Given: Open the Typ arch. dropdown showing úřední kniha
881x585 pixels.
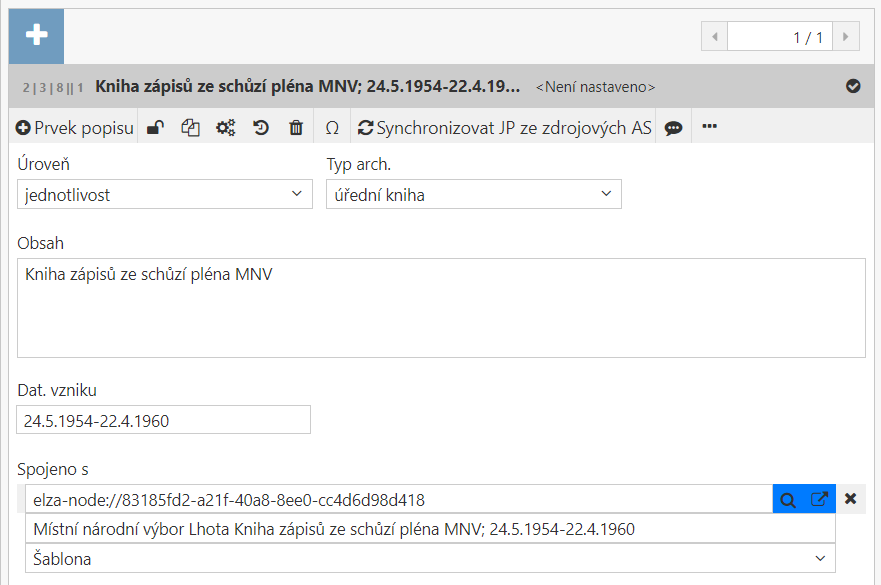Looking at the screenshot, I should pyautogui.click(x=473, y=194).
